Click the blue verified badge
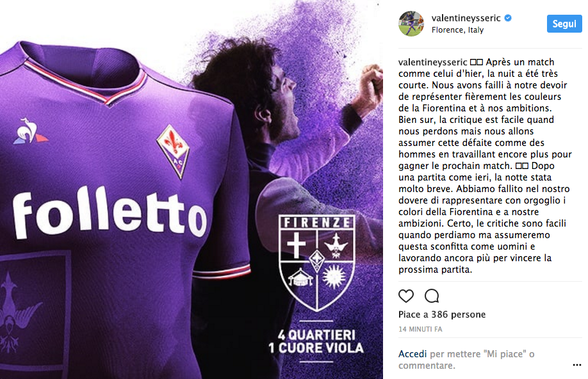 (508, 18)
